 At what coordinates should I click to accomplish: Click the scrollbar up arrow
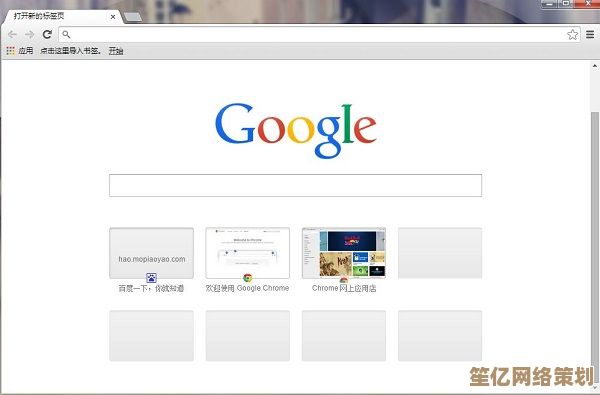pyautogui.click(x=595, y=66)
